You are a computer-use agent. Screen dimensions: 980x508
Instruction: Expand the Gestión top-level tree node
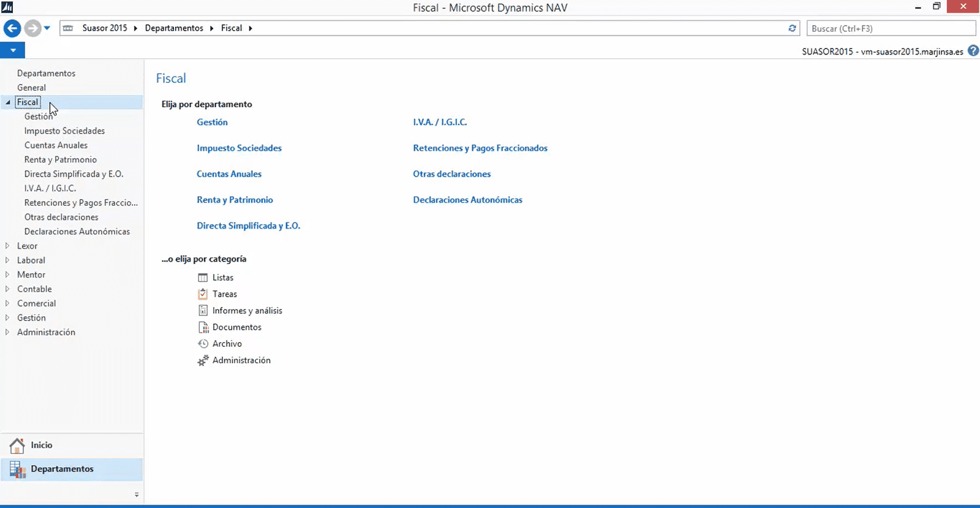(x=7, y=317)
